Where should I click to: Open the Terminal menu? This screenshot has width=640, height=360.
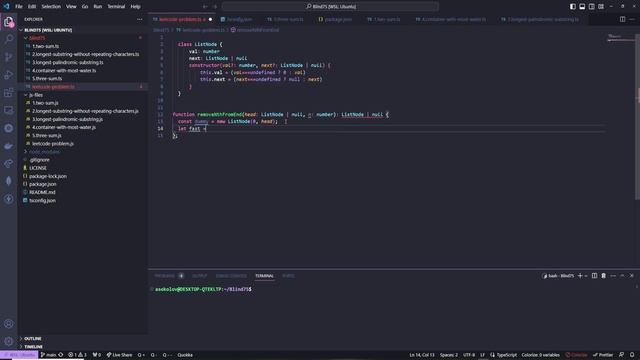pyautogui.click(x=116, y=7)
